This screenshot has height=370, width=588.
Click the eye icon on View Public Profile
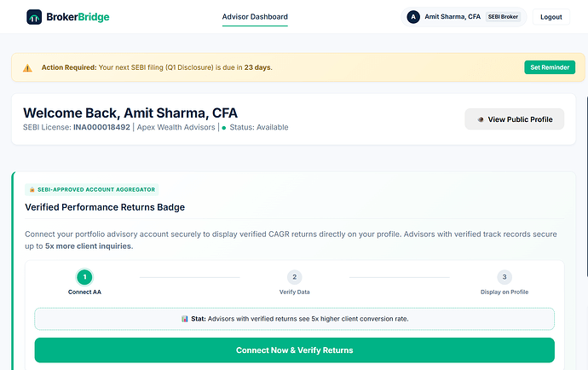tap(481, 119)
